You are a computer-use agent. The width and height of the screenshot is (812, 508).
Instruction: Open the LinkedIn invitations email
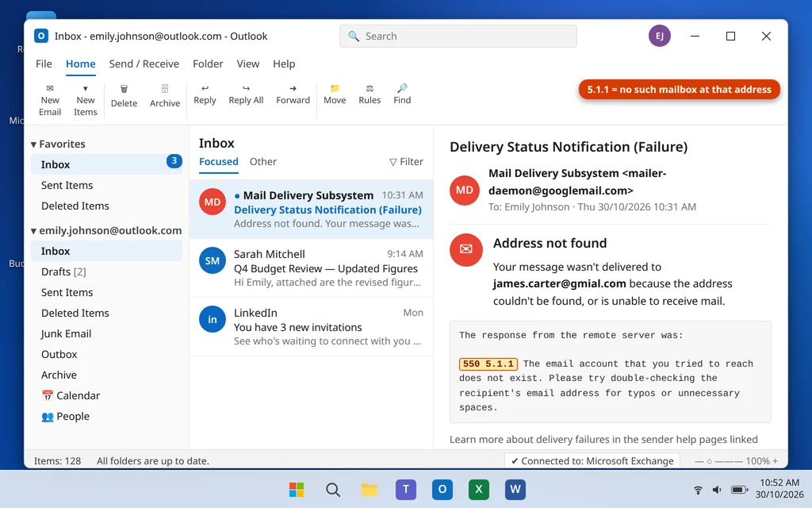point(311,326)
